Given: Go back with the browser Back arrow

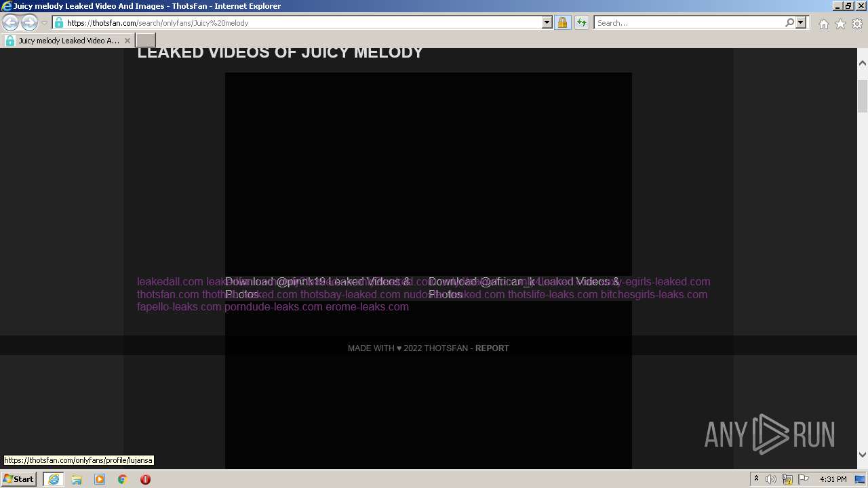Looking at the screenshot, I should 10,22.
